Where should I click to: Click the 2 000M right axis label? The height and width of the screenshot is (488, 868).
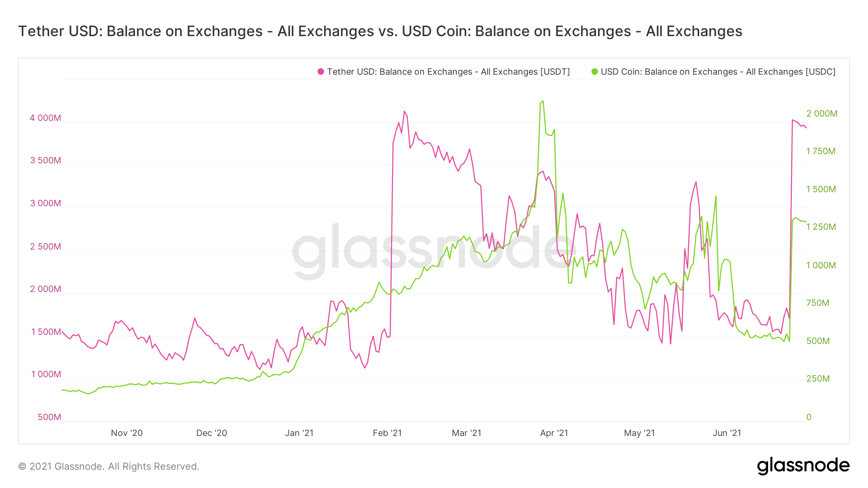(x=822, y=114)
